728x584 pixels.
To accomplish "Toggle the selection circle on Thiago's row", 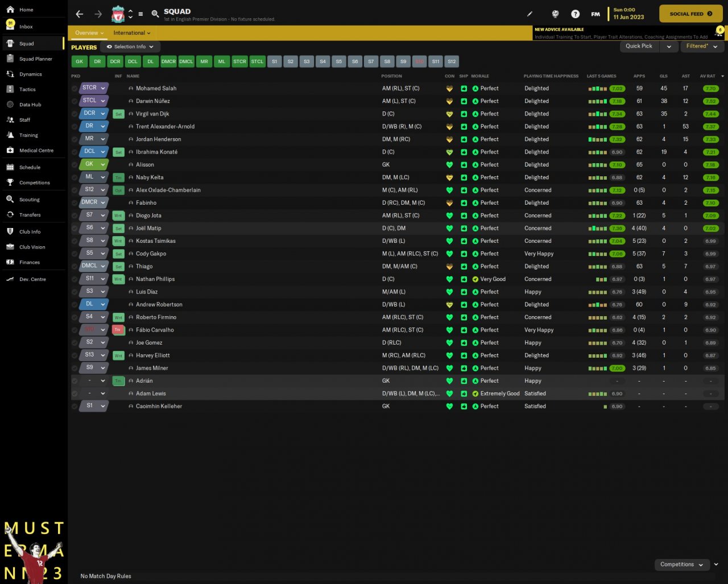I will pyautogui.click(x=75, y=267).
